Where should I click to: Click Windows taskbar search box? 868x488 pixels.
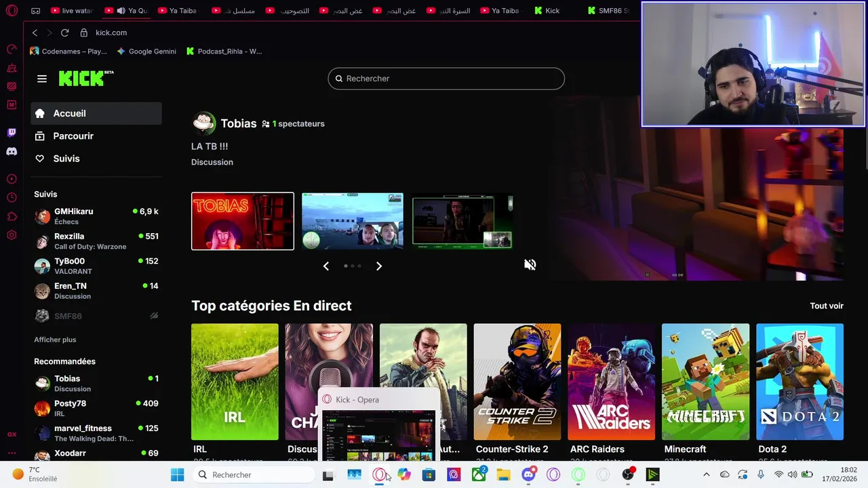254,474
